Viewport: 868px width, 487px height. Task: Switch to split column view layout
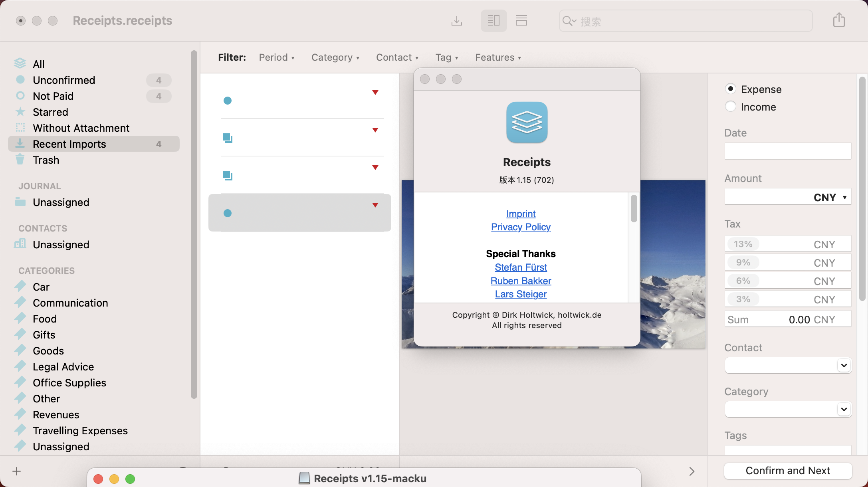point(493,20)
